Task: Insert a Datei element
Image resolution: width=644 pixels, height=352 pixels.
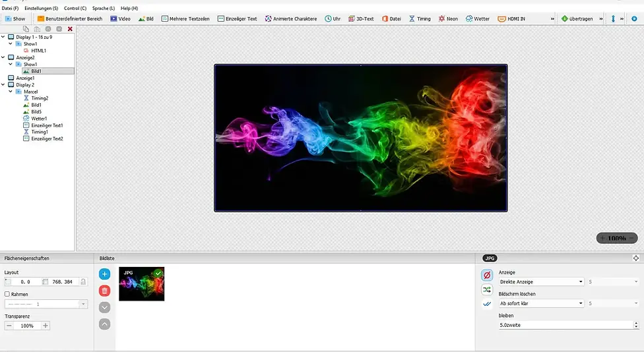Action: (x=391, y=19)
